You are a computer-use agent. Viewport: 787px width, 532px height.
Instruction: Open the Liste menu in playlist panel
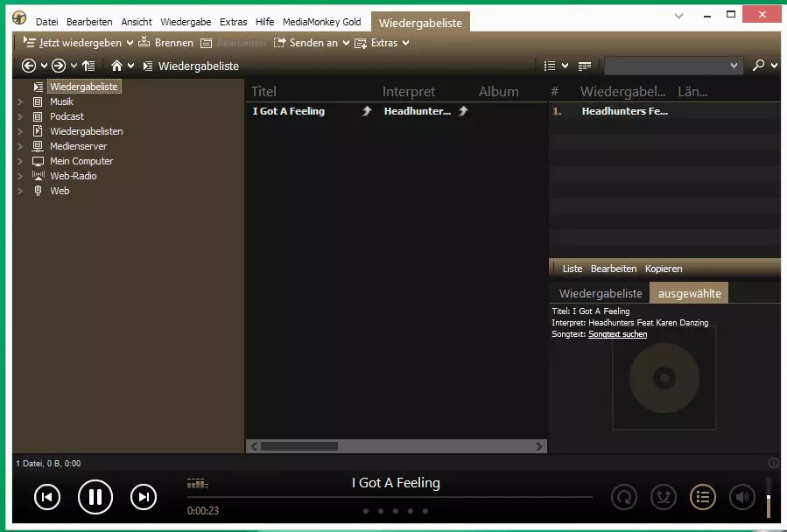pyautogui.click(x=573, y=269)
